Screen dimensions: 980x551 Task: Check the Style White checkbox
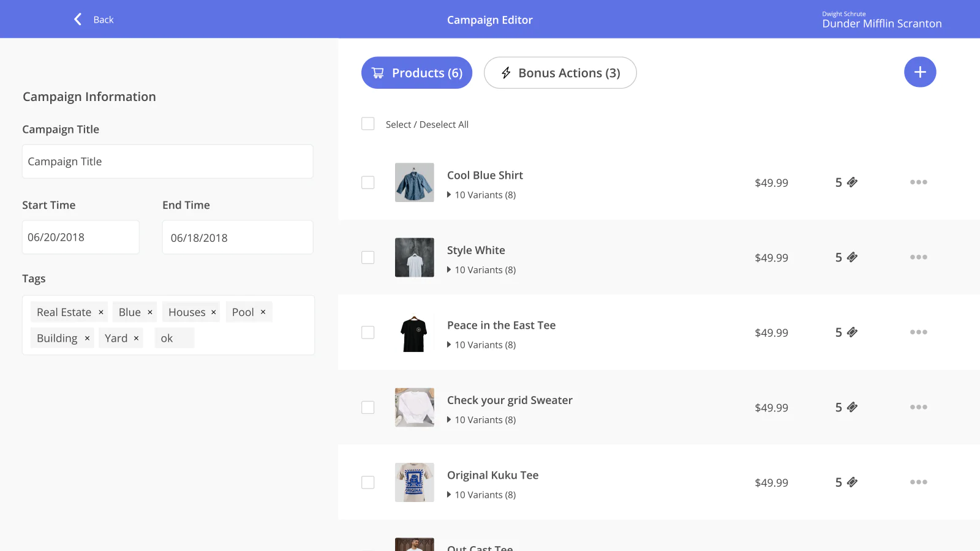point(368,257)
